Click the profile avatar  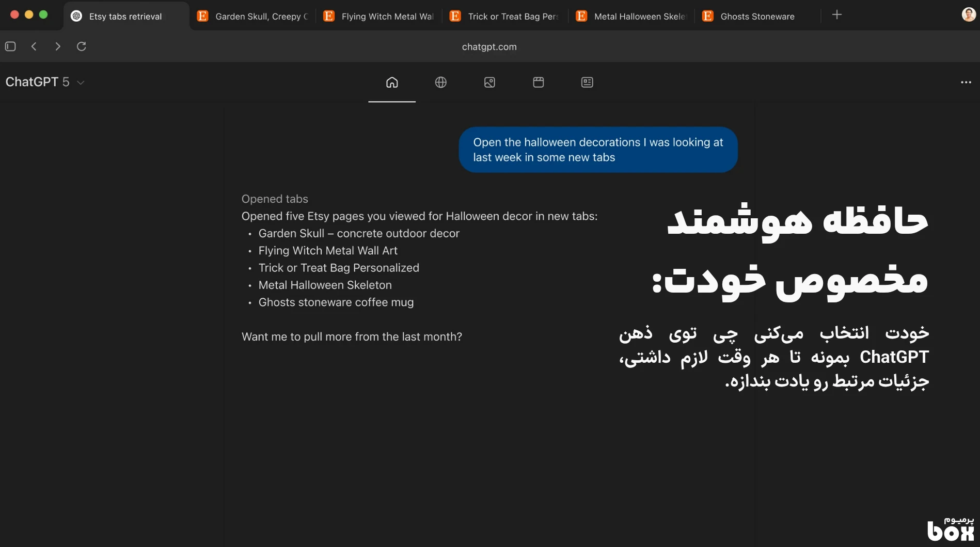[x=969, y=15]
